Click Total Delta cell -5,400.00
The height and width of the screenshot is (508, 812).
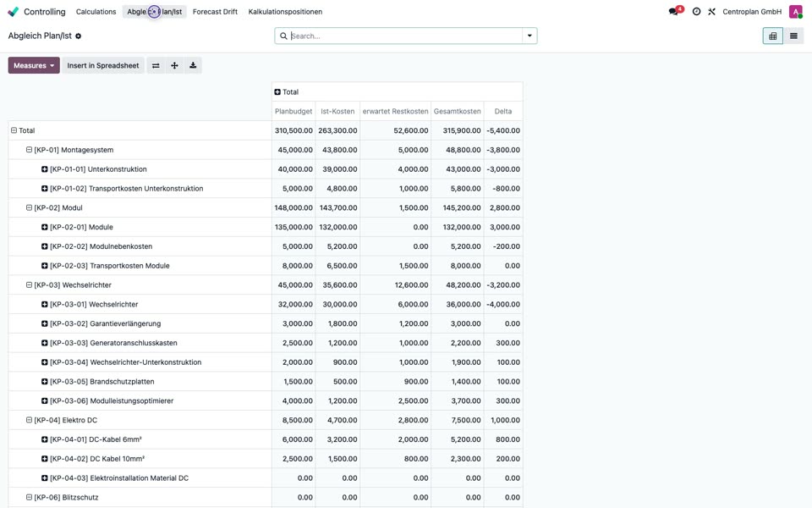(502, 130)
